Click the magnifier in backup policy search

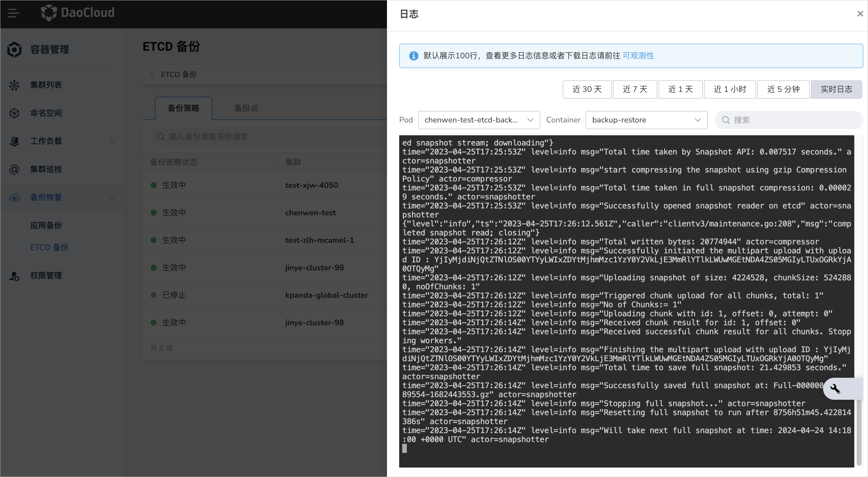click(161, 137)
